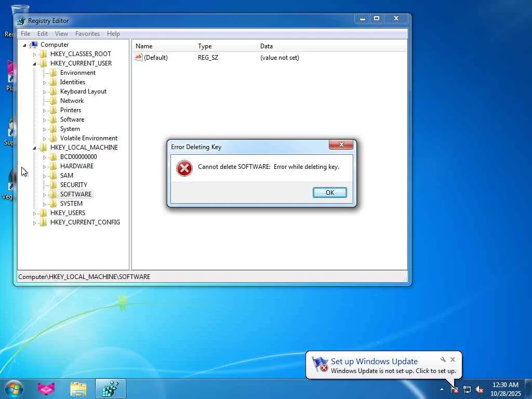Click the Registry Editor taskbar button
This screenshot has height=399, width=532.
[x=111, y=389]
